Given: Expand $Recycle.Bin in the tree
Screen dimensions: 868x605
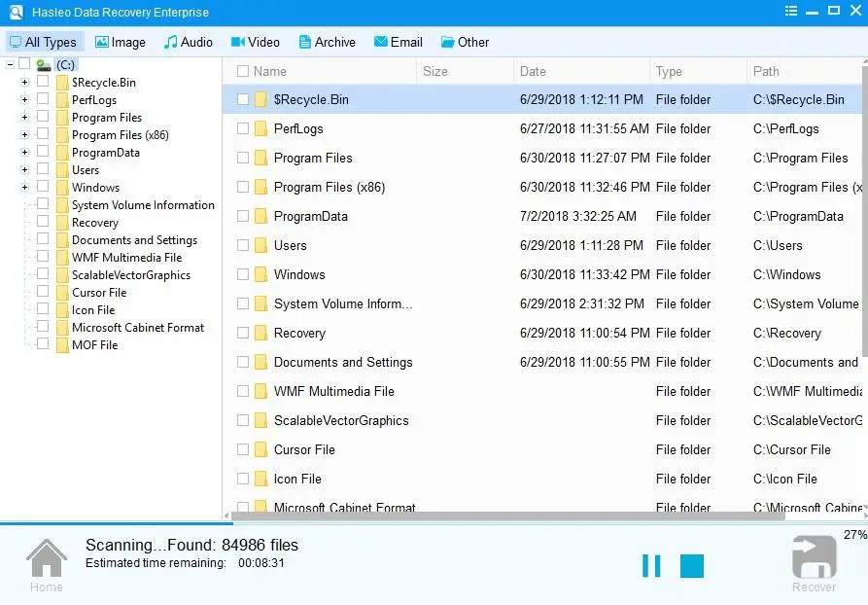Looking at the screenshot, I should 24,83.
